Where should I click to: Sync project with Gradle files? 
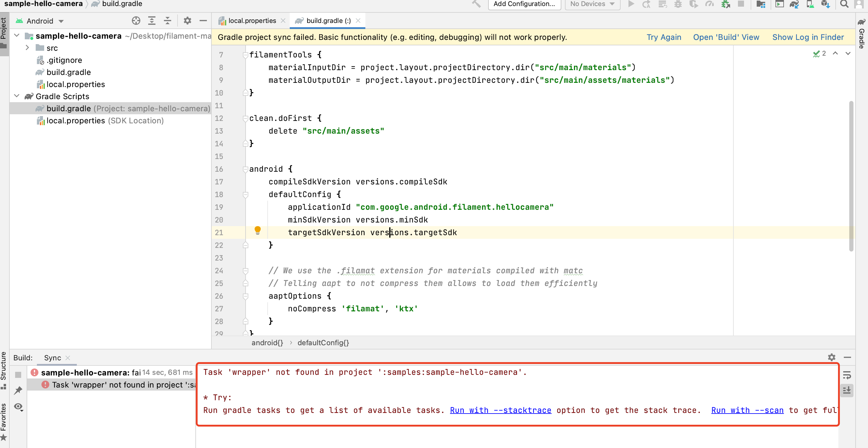(795, 4)
